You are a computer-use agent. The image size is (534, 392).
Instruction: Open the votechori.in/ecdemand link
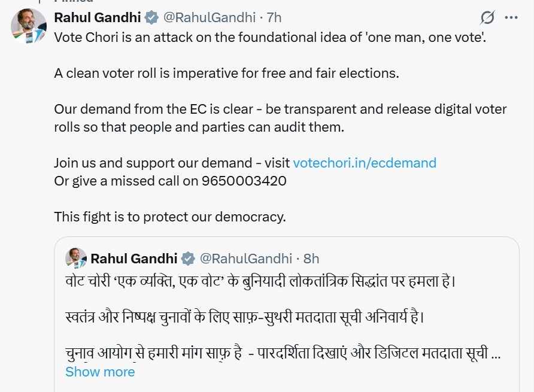[365, 163]
